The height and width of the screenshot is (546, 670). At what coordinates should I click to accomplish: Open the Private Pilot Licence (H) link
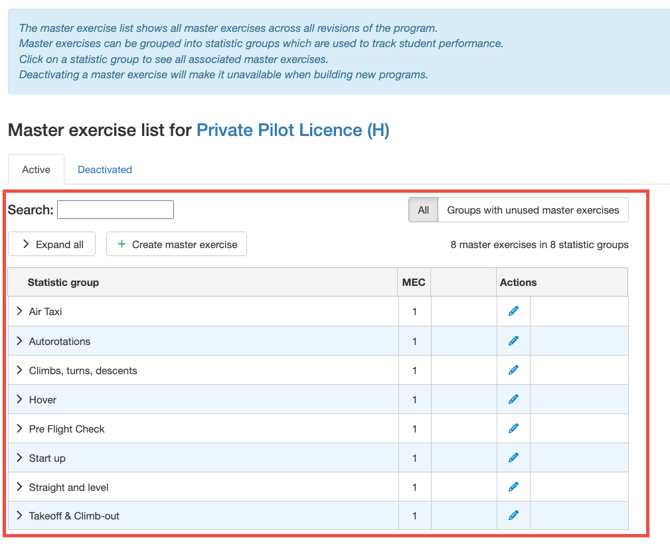(293, 130)
